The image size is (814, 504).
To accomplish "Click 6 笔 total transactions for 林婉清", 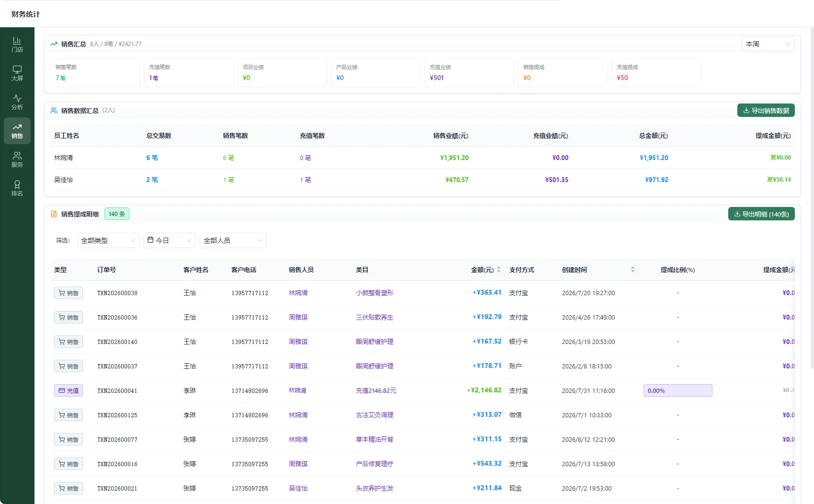I will pyautogui.click(x=152, y=158).
